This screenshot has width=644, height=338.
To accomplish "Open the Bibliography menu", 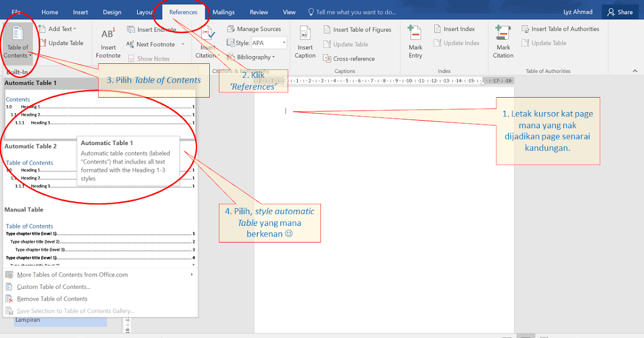I will pyautogui.click(x=251, y=57).
